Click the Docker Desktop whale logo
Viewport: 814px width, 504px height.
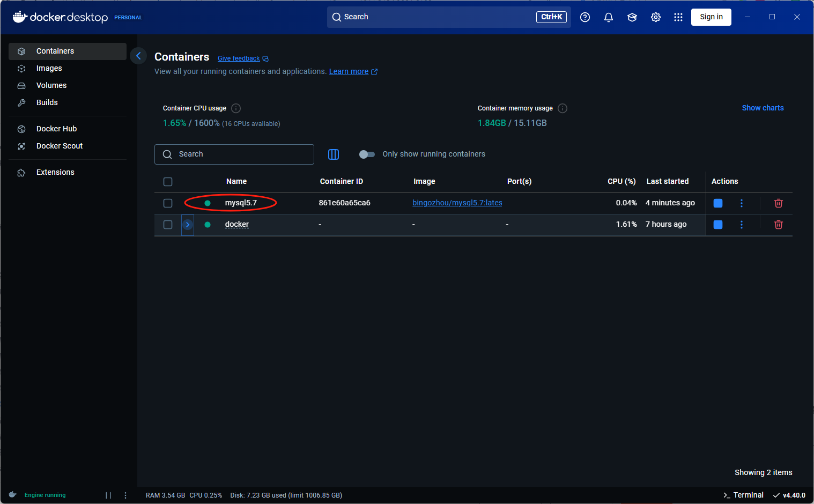coord(20,17)
